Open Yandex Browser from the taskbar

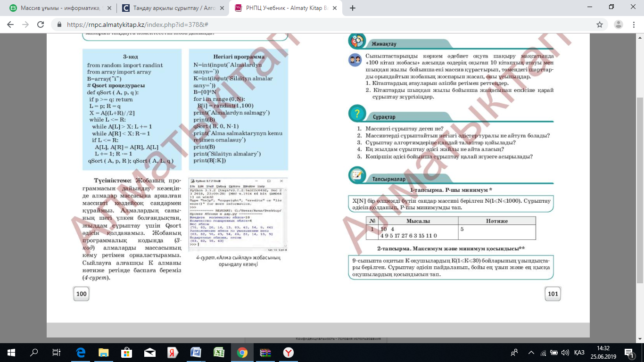click(x=288, y=352)
